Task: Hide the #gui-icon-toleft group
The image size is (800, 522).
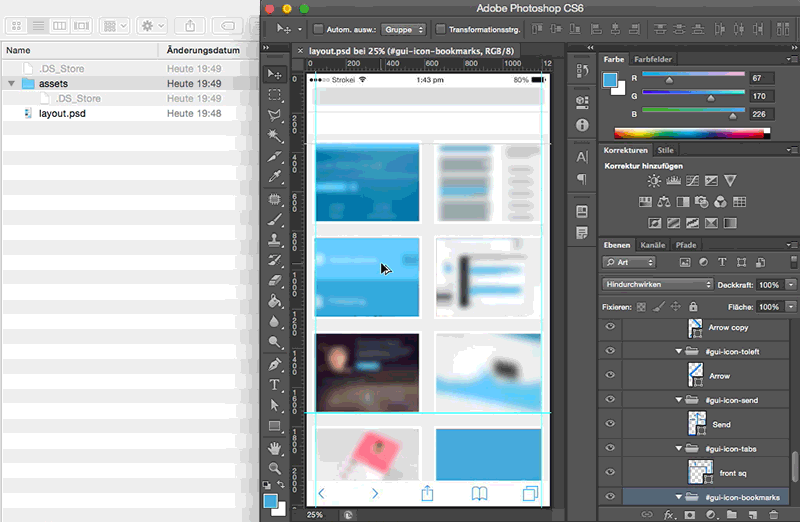Action: (610, 351)
